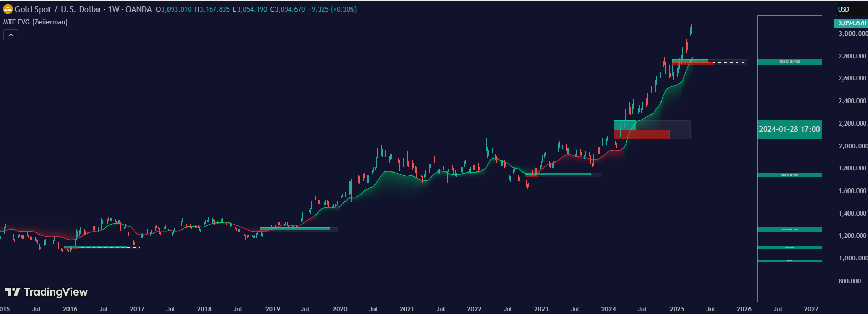The image size is (868, 314).
Task: Click the open value O3,093.010
Action: pos(174,9)
